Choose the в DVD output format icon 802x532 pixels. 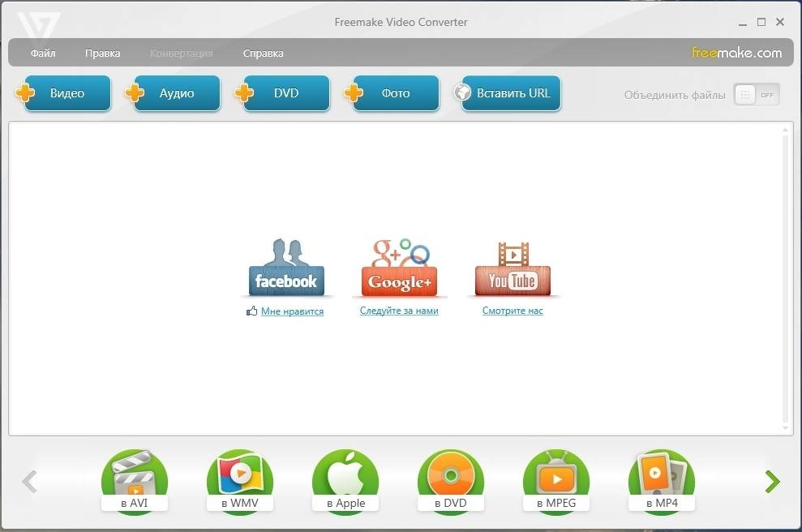[451, 481]
